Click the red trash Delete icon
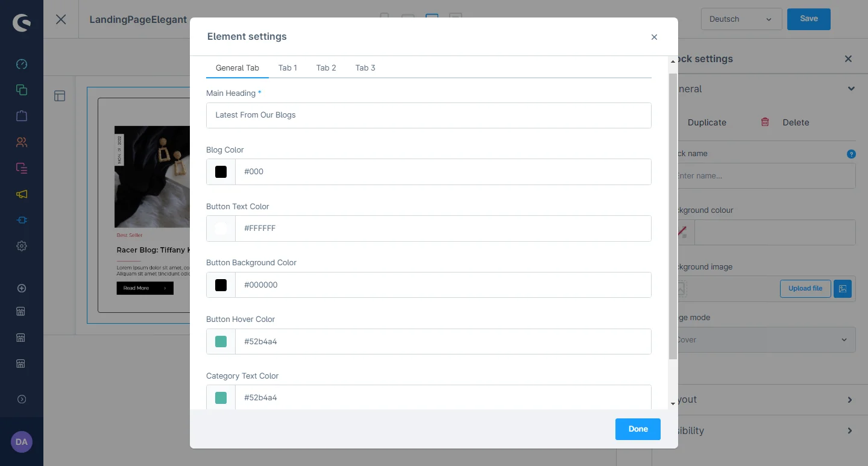This screenshot has height=466, width=868. 765,122
